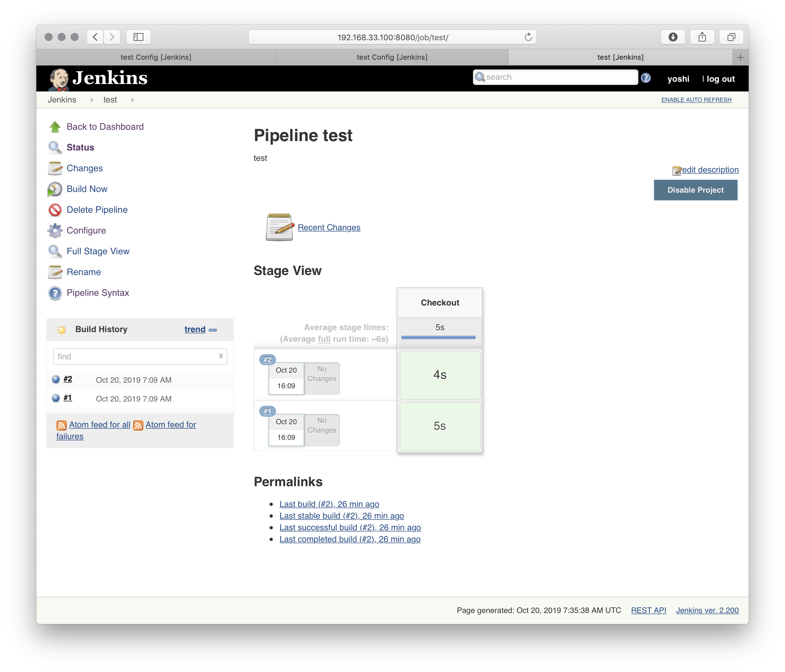The image size is (785, 672).
Task: Click the Delete Pipeline red prohibition icon
Action: coord(55,210)
